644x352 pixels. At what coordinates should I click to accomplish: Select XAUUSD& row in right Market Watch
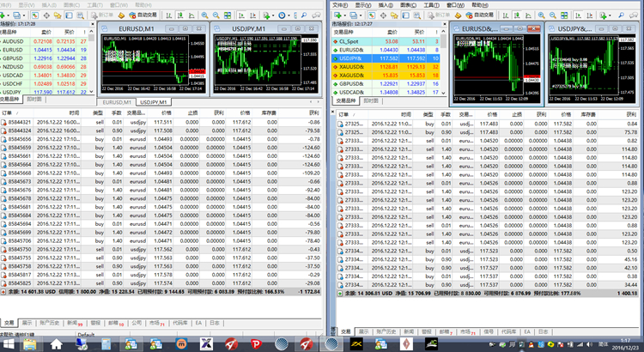tap(386, 67)
